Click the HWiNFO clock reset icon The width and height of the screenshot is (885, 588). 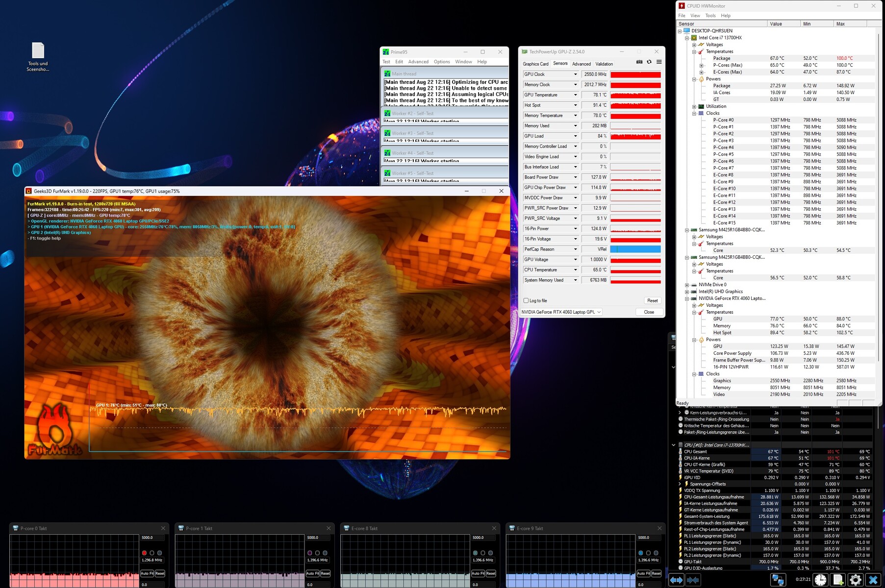(x=820, y=580)
